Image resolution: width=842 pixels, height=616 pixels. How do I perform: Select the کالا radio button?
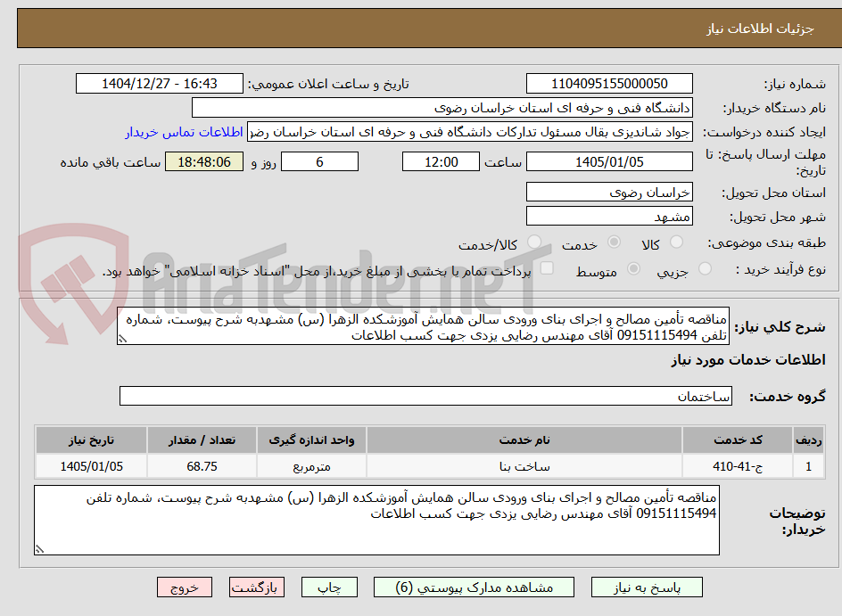click(x=676, y=242)
